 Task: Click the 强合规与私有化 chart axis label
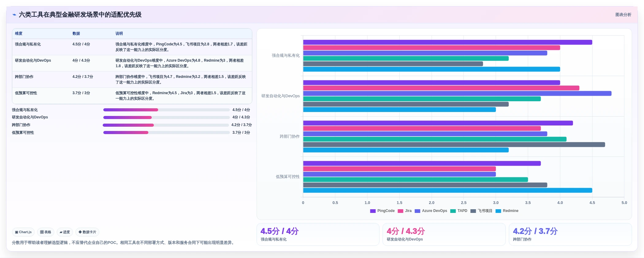(x=286, y=56)
